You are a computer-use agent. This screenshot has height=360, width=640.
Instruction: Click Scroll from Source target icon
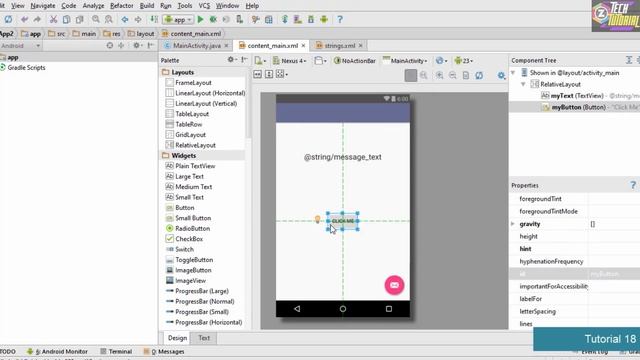(x=109, y=46)
